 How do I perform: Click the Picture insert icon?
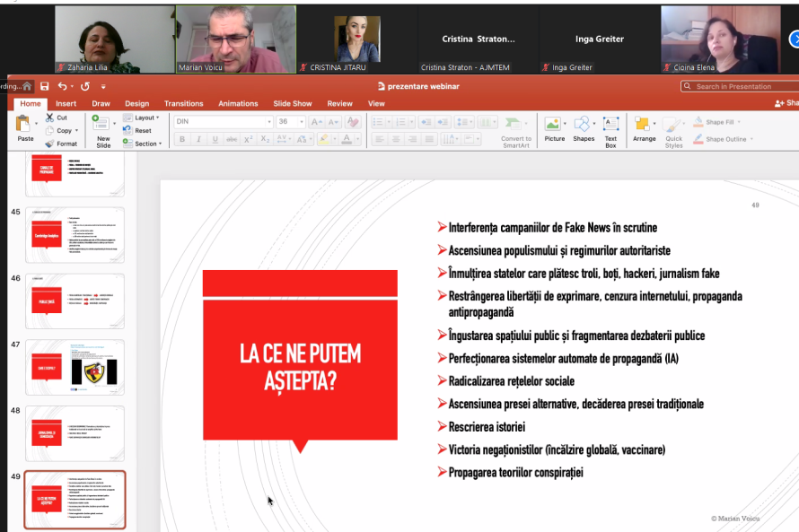coord(554,128)
